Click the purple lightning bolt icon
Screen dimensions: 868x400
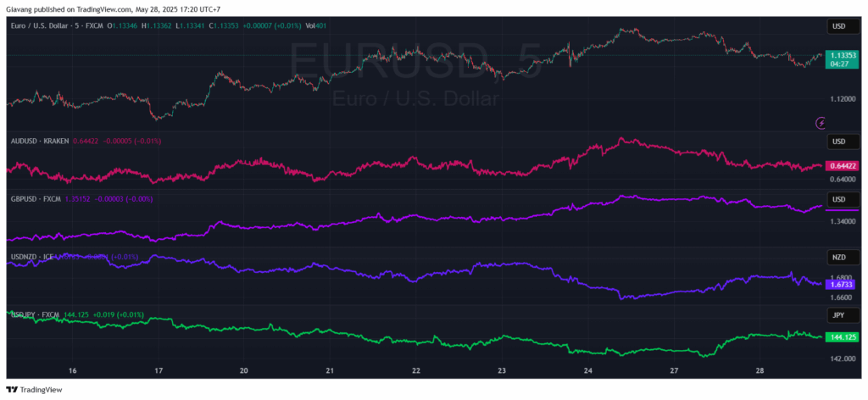820,123
